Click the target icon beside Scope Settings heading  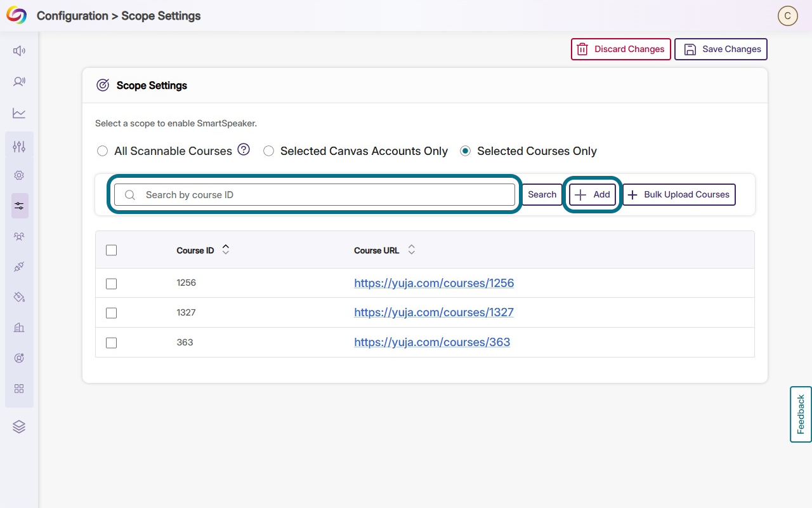(x=103, y=85)
